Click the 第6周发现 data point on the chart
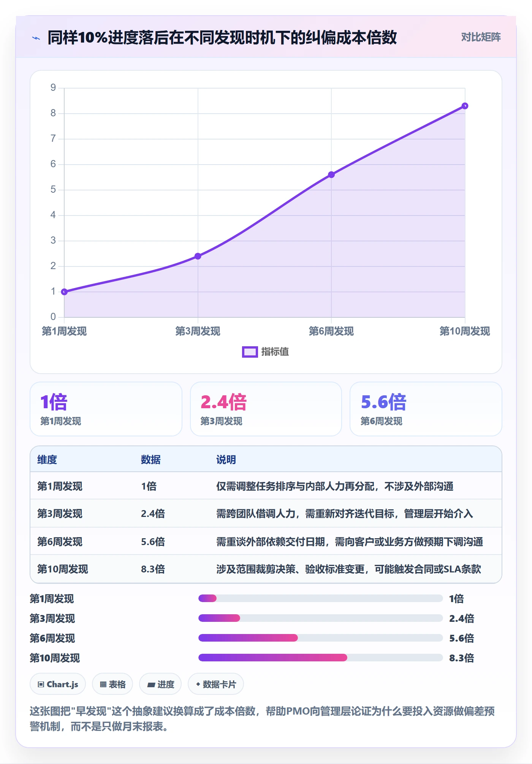532x764 pixels. (x=331, y=174)
